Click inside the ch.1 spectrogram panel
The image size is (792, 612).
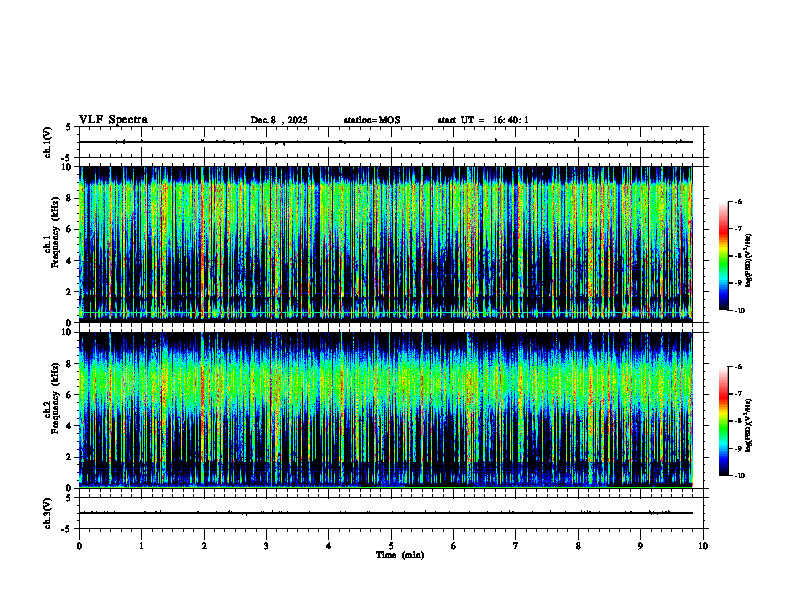pos(385,244)
